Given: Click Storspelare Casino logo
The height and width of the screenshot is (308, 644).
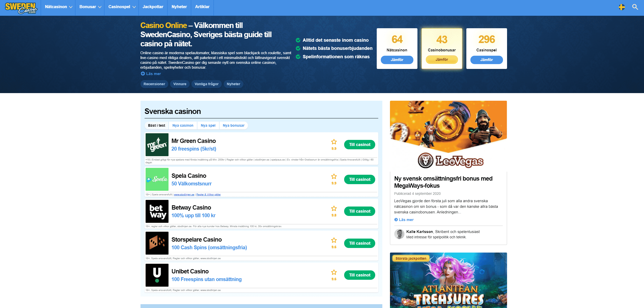Looking at the screenshot, I should pyautogui.click(x=157, y=243).
